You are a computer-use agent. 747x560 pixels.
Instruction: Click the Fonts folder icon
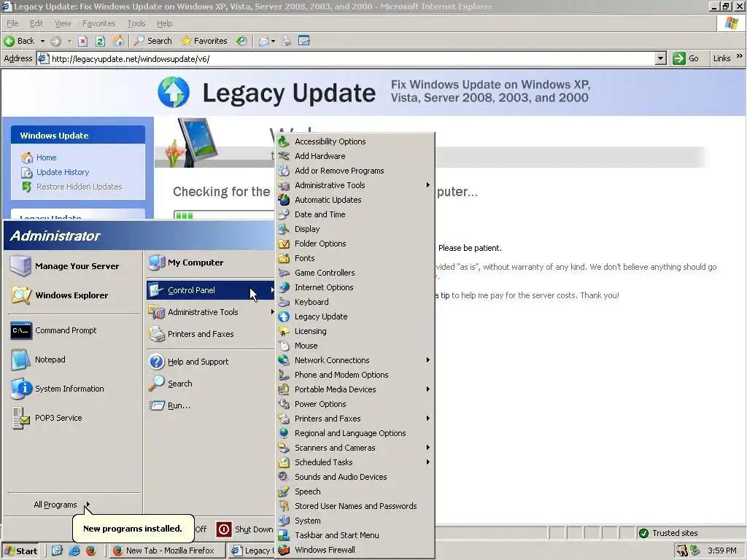[x=284, y=258]
